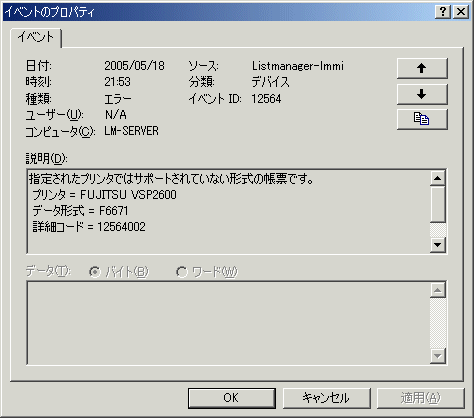Go to previous event with up arrow
This screenshot has height=418, width=474.
pos(422,68)
